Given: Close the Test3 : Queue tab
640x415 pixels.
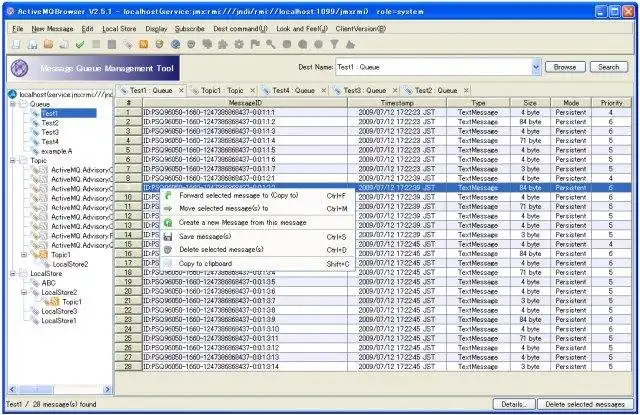Looking at the screenshot, I should (x=395, y=90).
